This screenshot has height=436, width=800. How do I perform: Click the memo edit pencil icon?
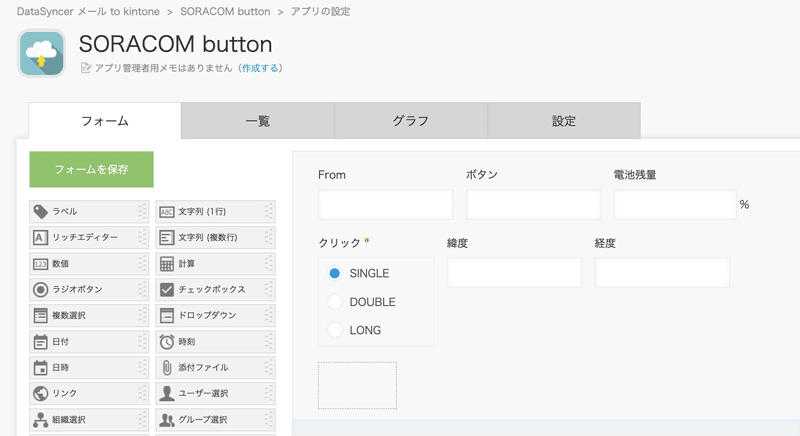[x=86, y=68]
